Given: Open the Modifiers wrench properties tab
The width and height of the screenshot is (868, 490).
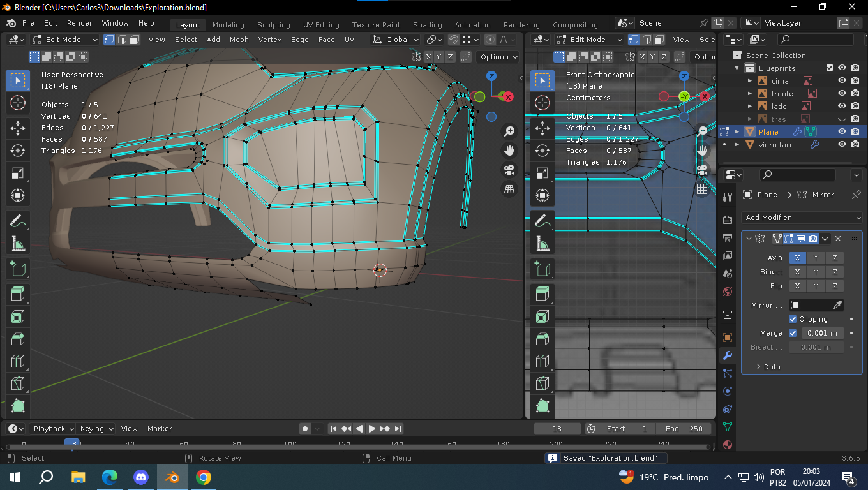Looking at the screenshot, I should tap(728, 355).
